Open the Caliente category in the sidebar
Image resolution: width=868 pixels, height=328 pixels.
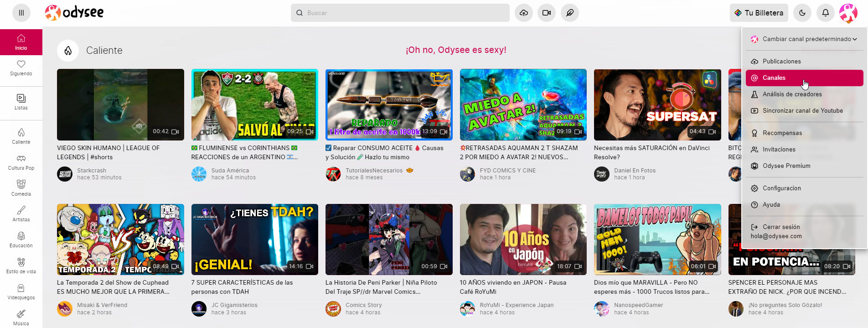coord(21,137)
